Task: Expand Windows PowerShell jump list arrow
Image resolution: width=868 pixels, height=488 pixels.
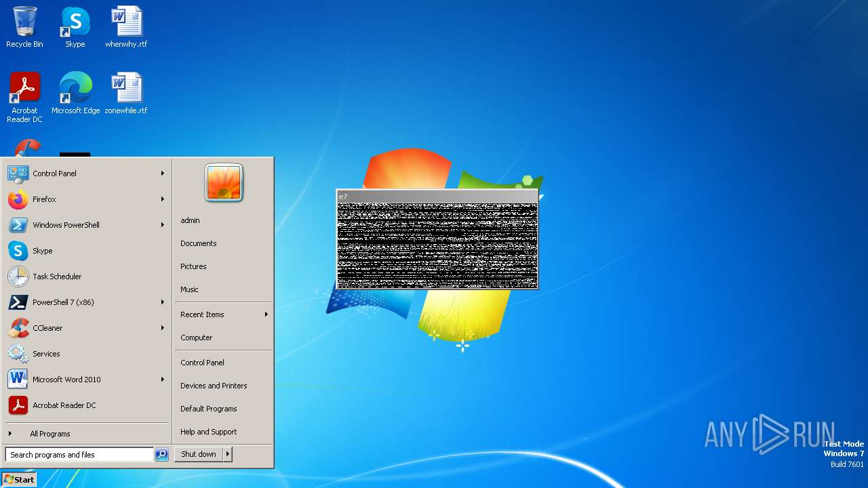Action: [163, 225]
